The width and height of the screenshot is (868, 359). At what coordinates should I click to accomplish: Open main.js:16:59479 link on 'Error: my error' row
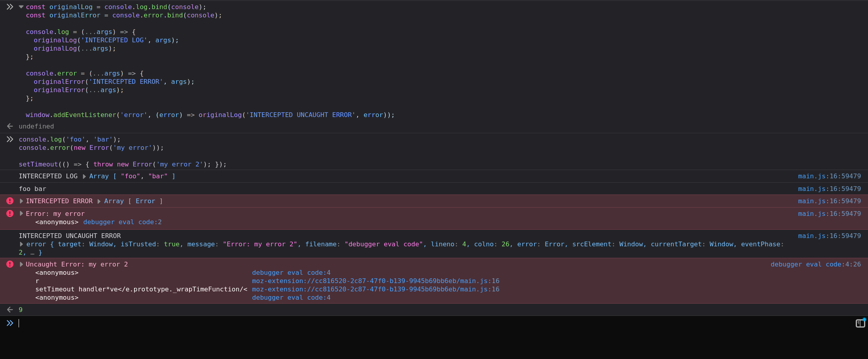point(829,214)
